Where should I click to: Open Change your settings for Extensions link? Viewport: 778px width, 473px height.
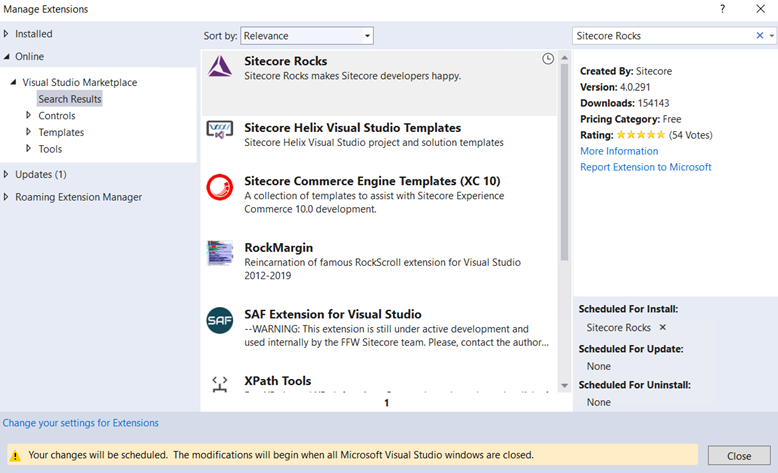[x=80, y=423]
